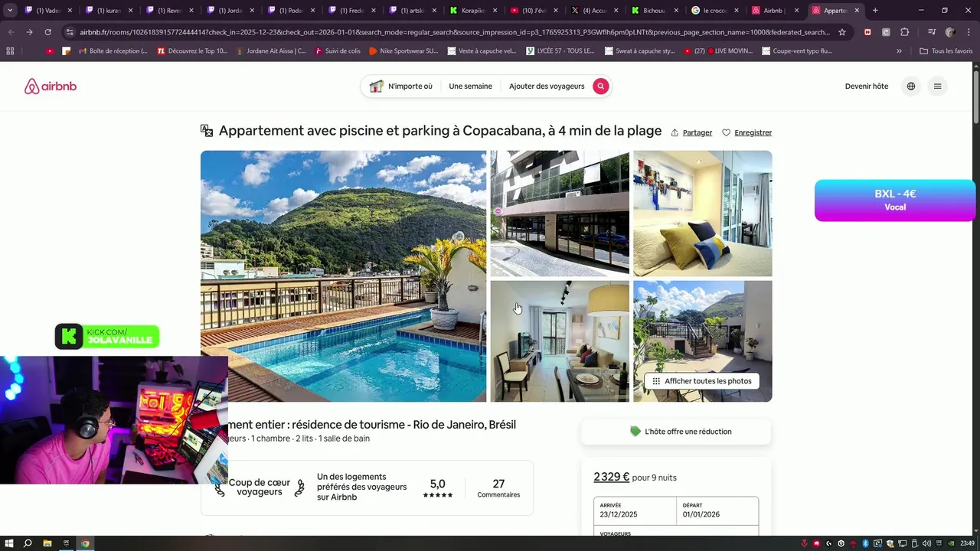The image size is (980, 551).
Task: Click the Partager link
Action: [697, 132]
